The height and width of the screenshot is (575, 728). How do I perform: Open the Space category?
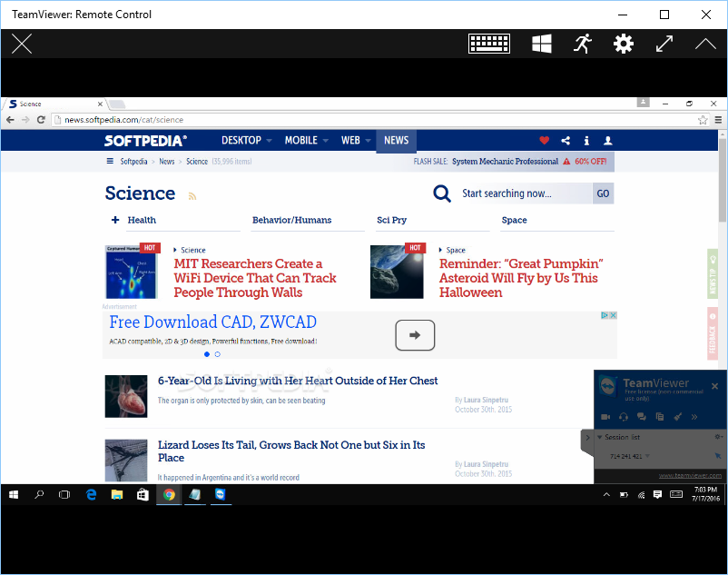pos(514,220)
